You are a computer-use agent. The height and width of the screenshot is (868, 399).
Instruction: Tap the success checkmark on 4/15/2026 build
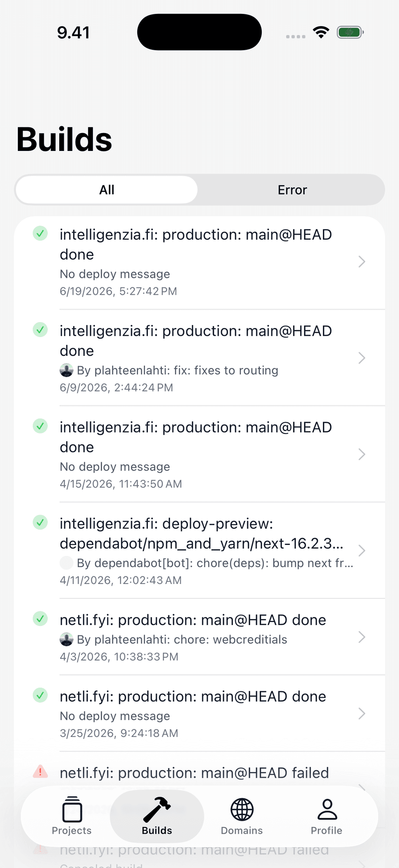pos(40,426)
